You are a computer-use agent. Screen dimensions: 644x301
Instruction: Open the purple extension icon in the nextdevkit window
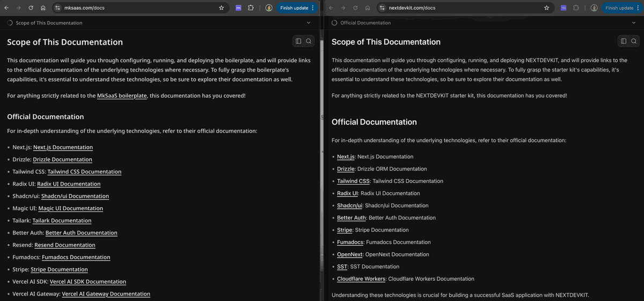563,8
